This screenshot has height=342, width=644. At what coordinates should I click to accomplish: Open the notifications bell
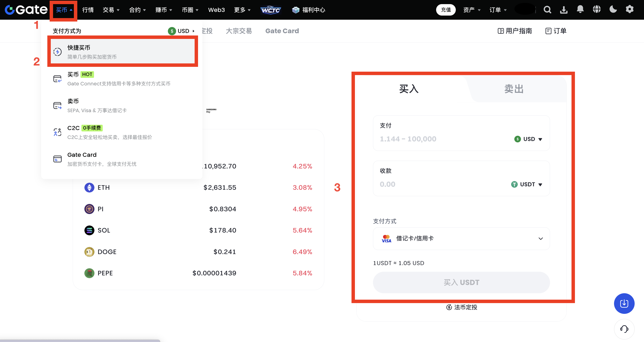click(x=580, y=10)
